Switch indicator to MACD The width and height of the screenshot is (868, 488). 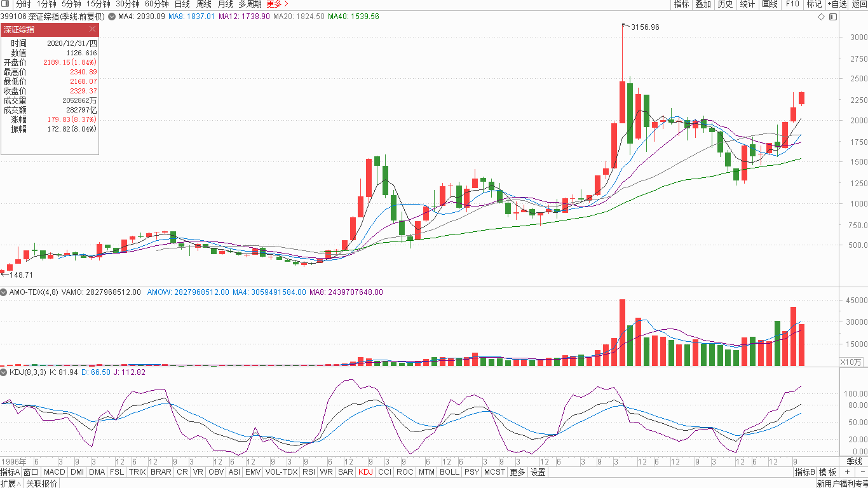pyautogui.click(x=55, y=472)
